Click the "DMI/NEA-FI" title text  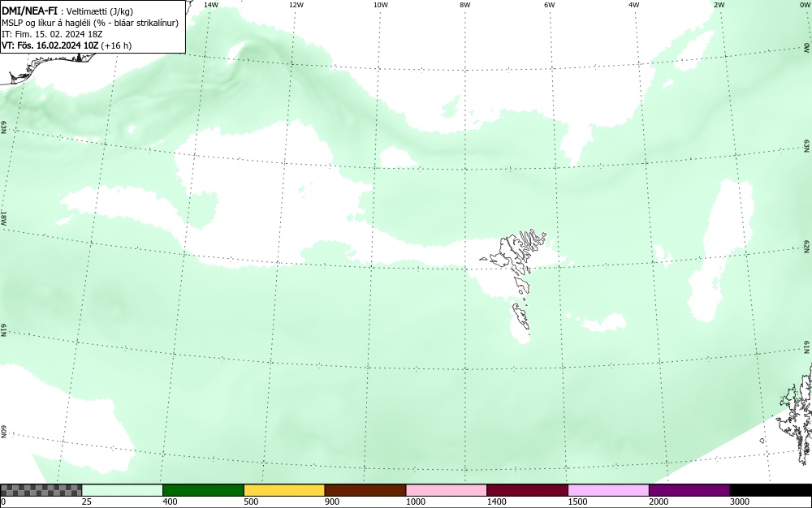tap(29, 11)
